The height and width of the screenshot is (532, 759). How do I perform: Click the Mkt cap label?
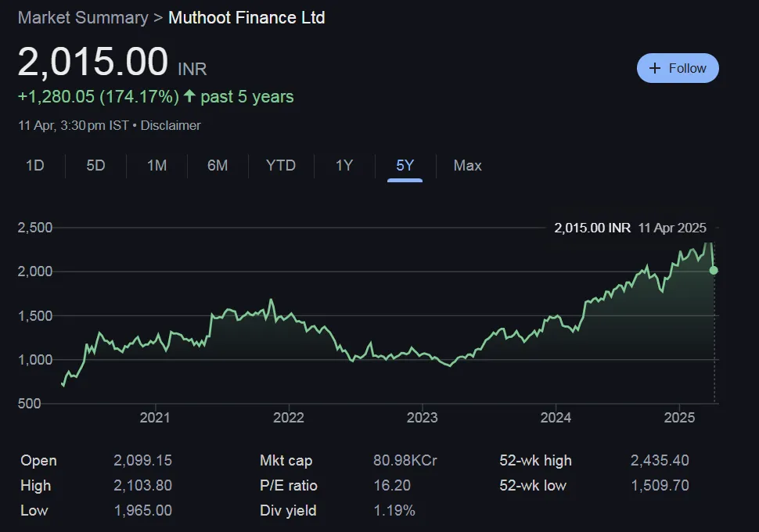[x=286, y=460]
